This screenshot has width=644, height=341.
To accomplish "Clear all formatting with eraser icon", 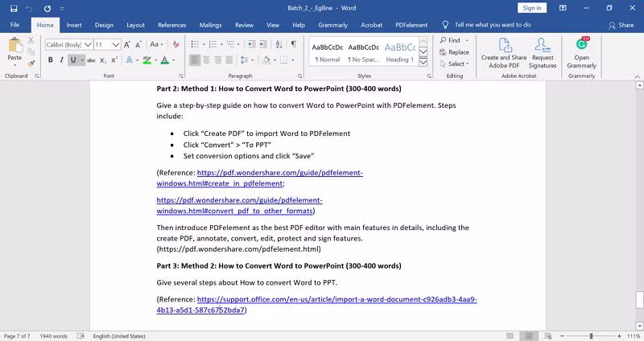I will 175,44.
